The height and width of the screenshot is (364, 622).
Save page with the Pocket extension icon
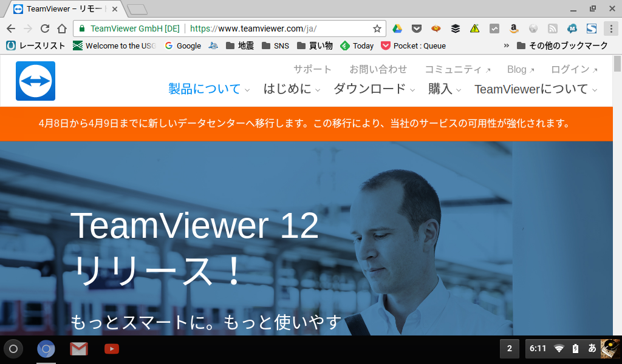(417, 29)
